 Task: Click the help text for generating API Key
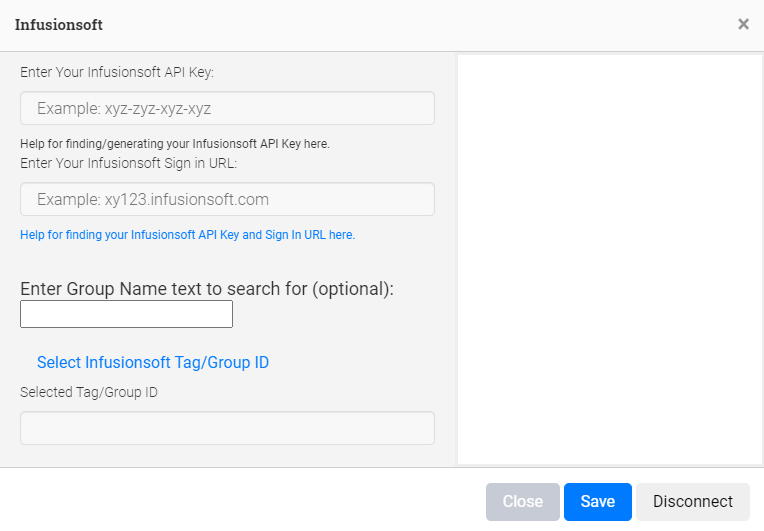tap(175, 144)
